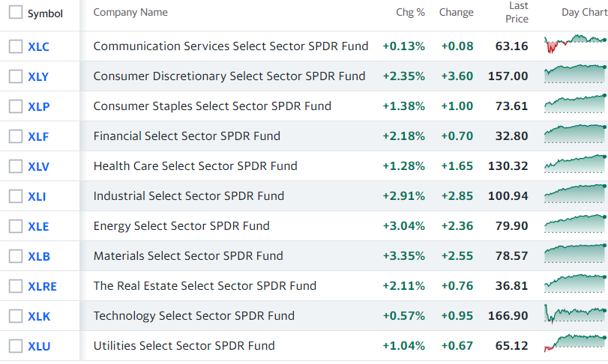
Task: Click the Symbol column header
Action: (x=45, y=13)
